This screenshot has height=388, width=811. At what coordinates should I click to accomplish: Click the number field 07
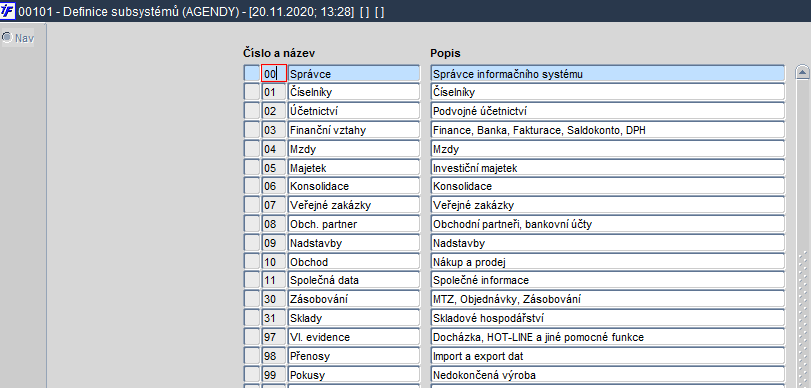click(274, 205)
